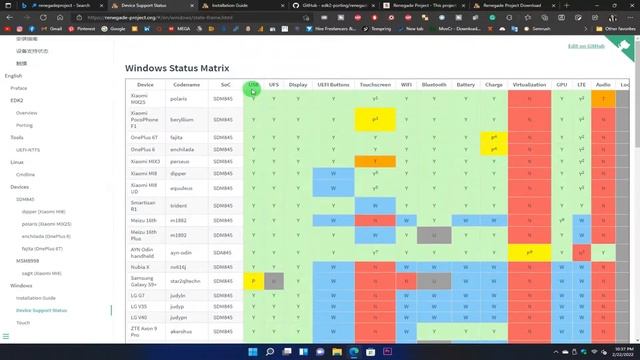Open Installation Guide under Windows in sidebar
Image resolution: width=640 pixels, height=360 pixels.
(x=36, y=298)
